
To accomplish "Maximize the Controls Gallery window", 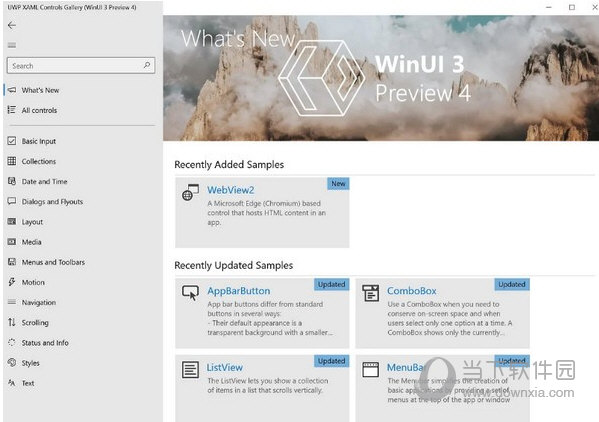I will (572, 7).
